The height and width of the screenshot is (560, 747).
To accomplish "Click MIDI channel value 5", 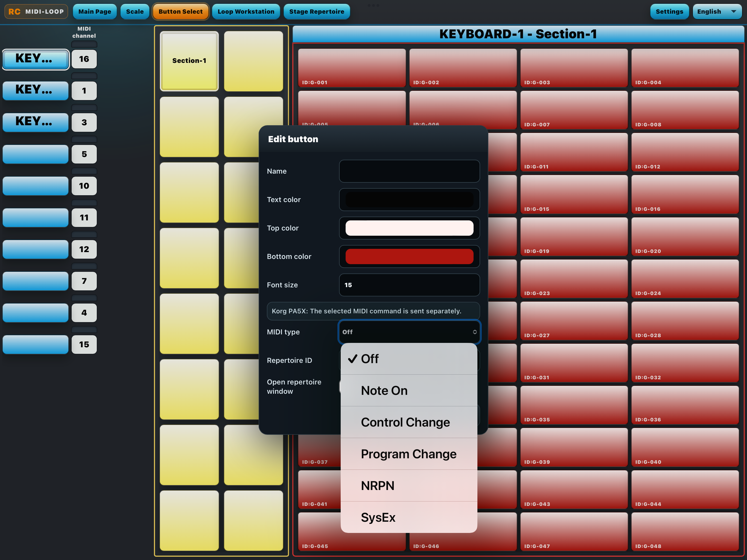I will (84, 154).
